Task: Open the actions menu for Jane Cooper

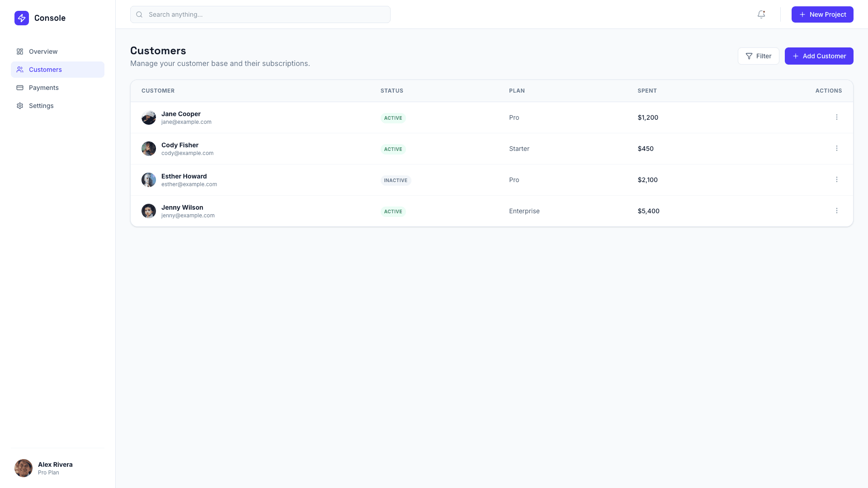Action: pos(837,117)
